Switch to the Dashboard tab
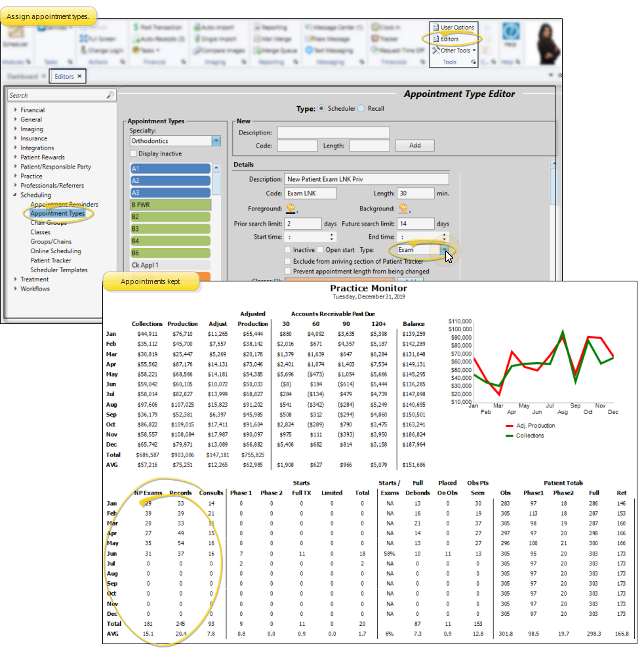The width and height of the screenshot is (644, 654). pos(22,77)
